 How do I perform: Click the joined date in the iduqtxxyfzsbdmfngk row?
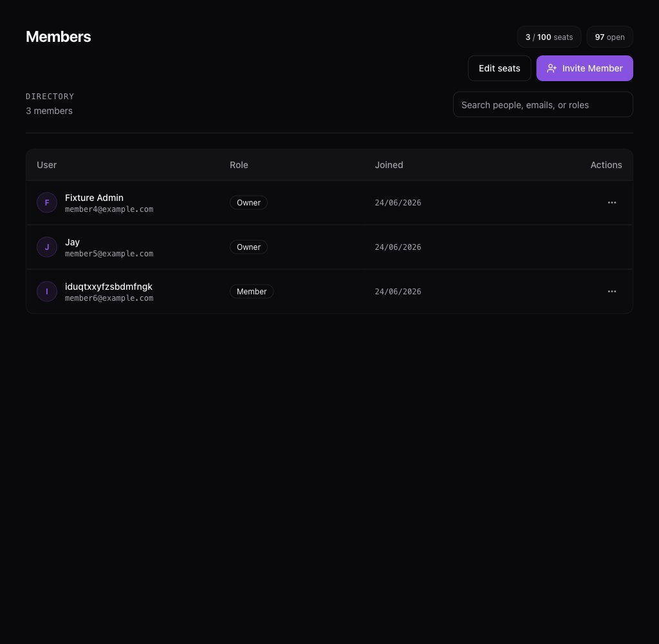[x=398, y=292]
